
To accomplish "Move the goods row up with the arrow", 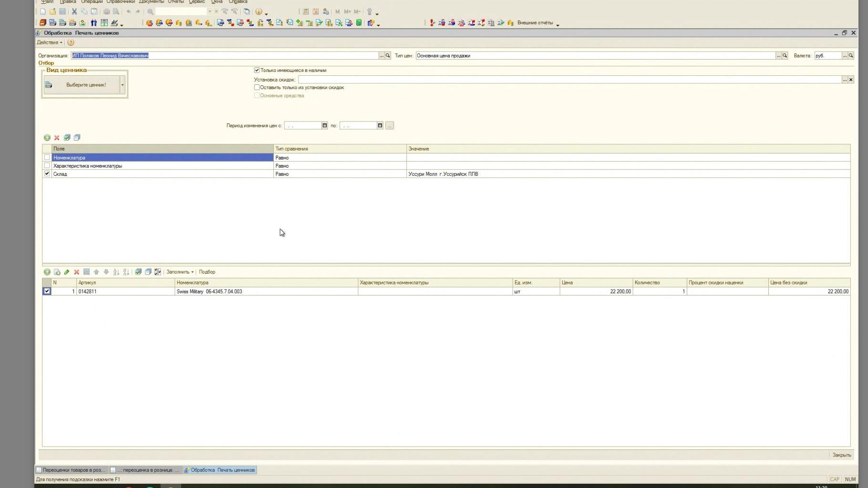I will click(x=96, y=272).
